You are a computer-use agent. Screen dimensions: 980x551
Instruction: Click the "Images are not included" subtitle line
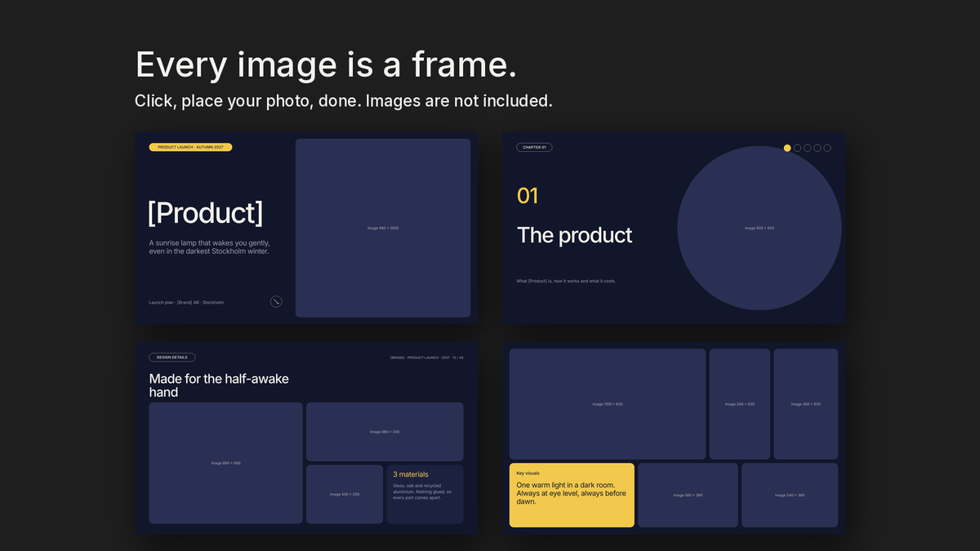pos(344,101)
